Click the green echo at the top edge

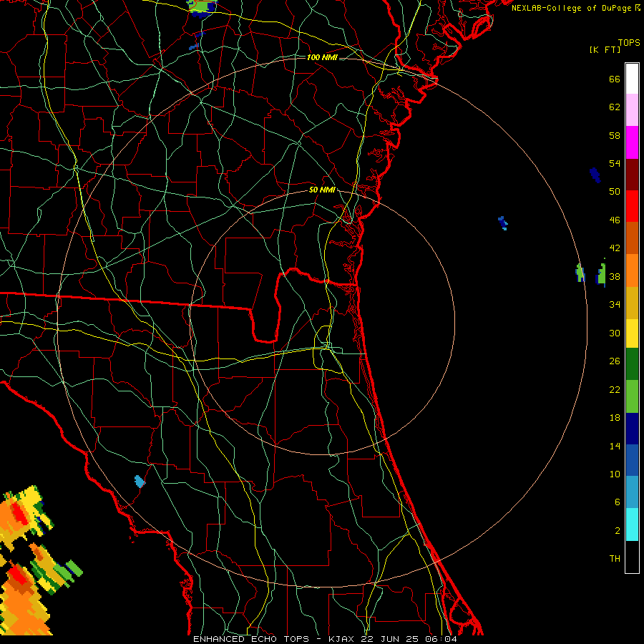point(202,6)
